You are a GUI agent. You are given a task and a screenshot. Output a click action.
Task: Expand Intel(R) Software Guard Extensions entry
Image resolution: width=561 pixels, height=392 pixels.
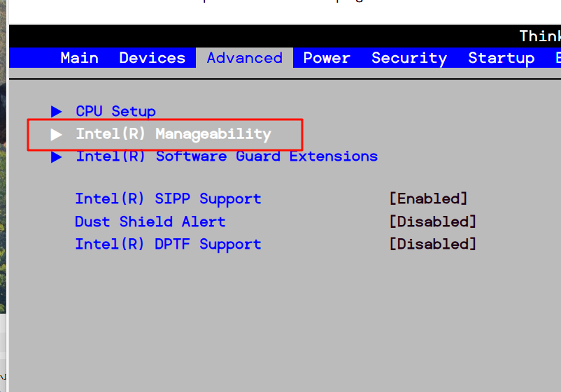pos(227,157)
